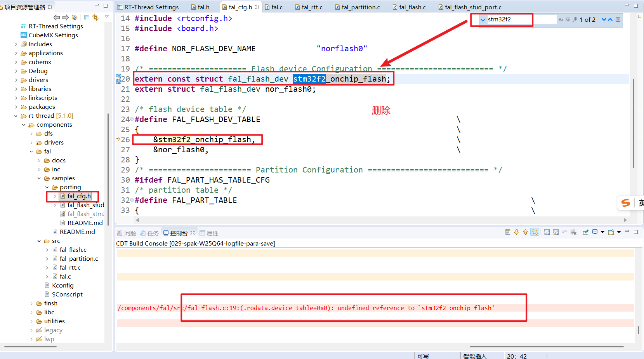The image size is (644, 359).
Task: Collapse the rt-thread [5.1.0] folder
Action: 16,116
